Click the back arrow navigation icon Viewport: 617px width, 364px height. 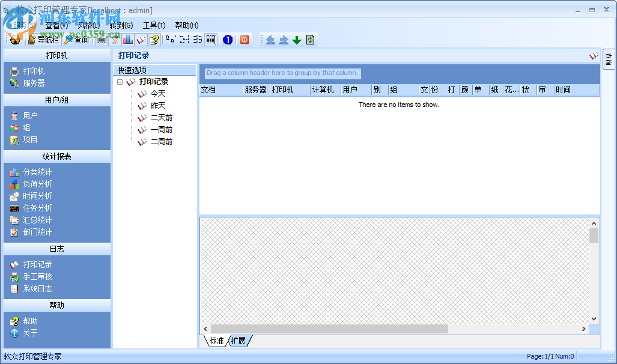click(x=270, y=40)
